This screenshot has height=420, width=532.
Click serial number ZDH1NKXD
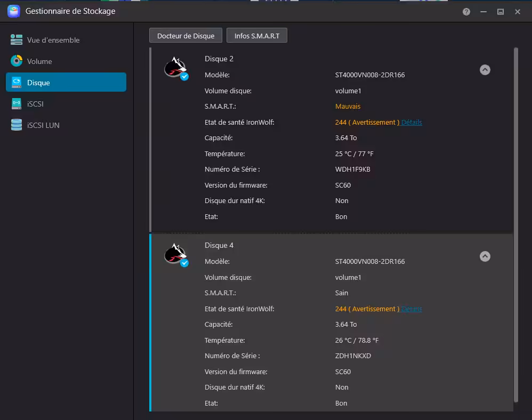353,356
